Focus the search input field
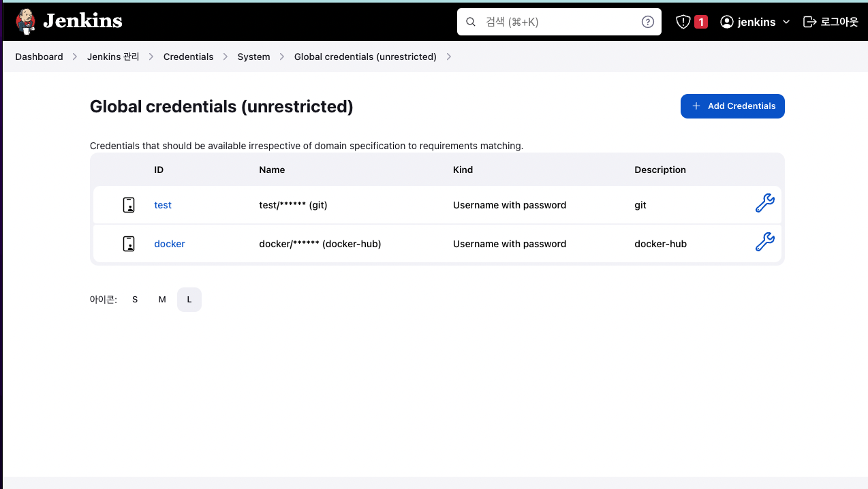Screen dimensions: 868x489 click(x=559, y=22)
